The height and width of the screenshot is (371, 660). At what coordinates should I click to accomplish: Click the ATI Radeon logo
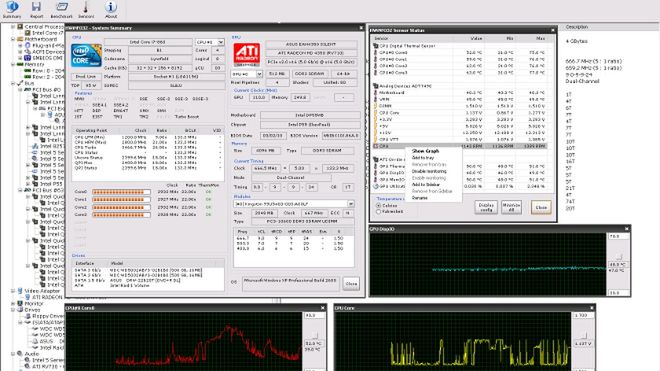[247, 54]
